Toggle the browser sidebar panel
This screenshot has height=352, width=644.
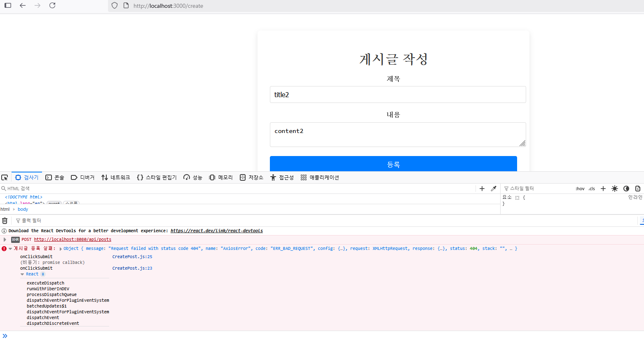(8, 5)
